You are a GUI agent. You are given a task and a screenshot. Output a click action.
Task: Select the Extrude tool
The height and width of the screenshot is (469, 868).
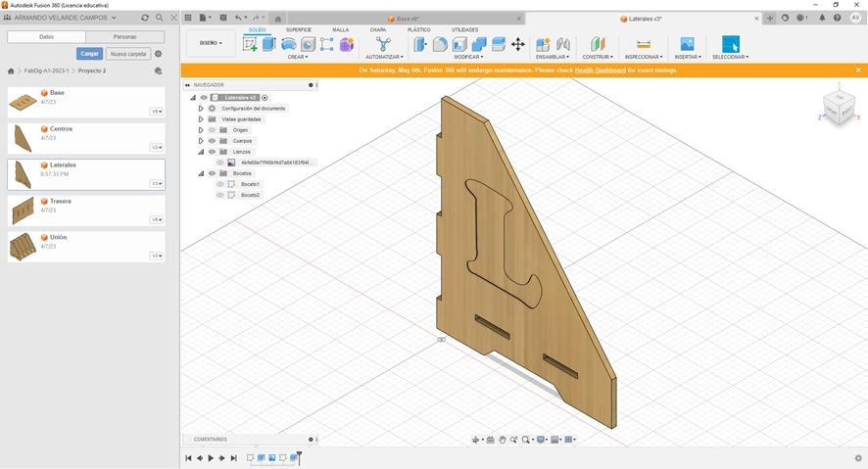tap(269, 44)
